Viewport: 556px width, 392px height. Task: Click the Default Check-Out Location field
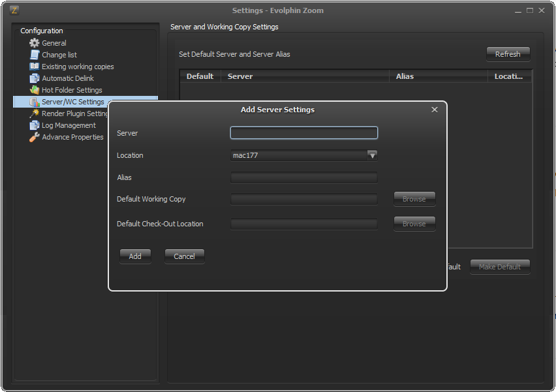click(x=304, y=224)
